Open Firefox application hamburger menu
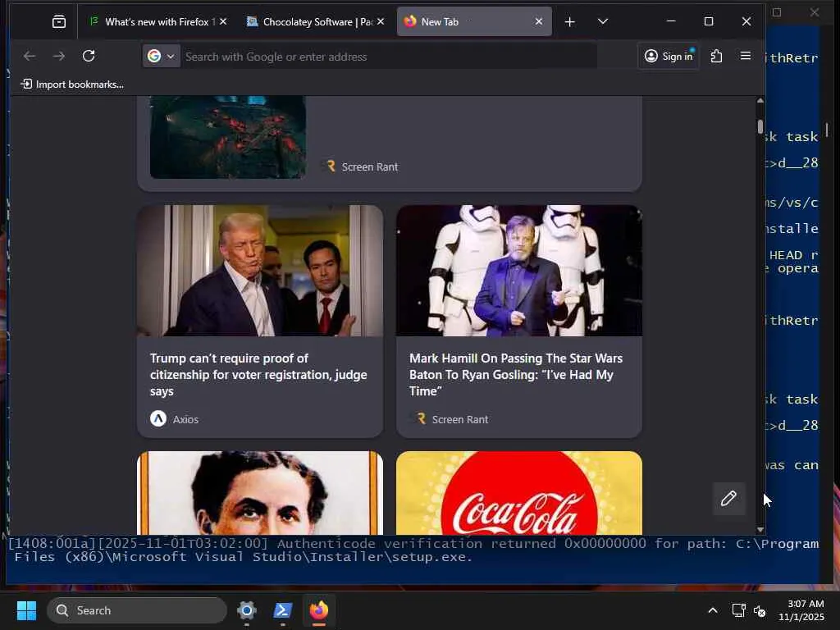The height and width of the screenshot is (630, 840). (x=745, y=56)
